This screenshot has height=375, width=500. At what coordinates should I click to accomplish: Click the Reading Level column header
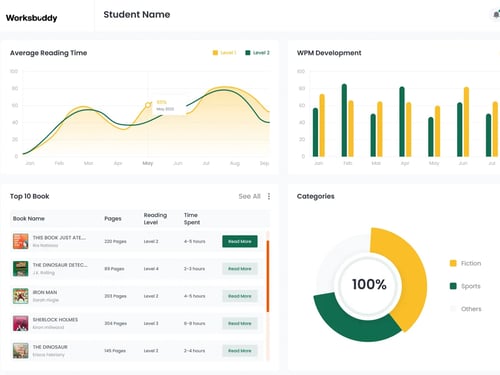(x=155, y=219)
